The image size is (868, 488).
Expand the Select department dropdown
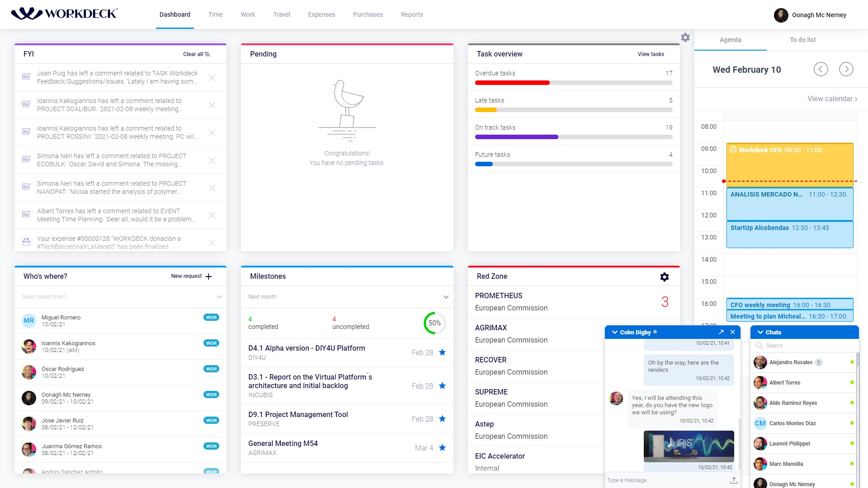pos(219,297)
